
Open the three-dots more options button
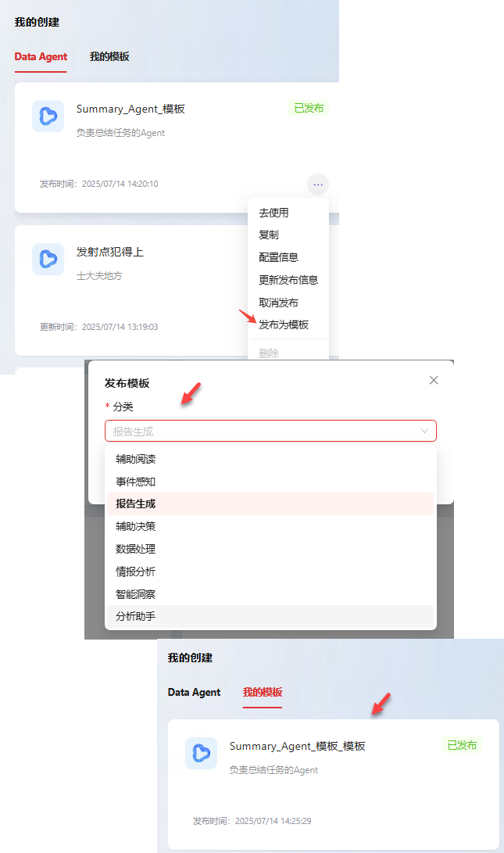coord(318,185)
